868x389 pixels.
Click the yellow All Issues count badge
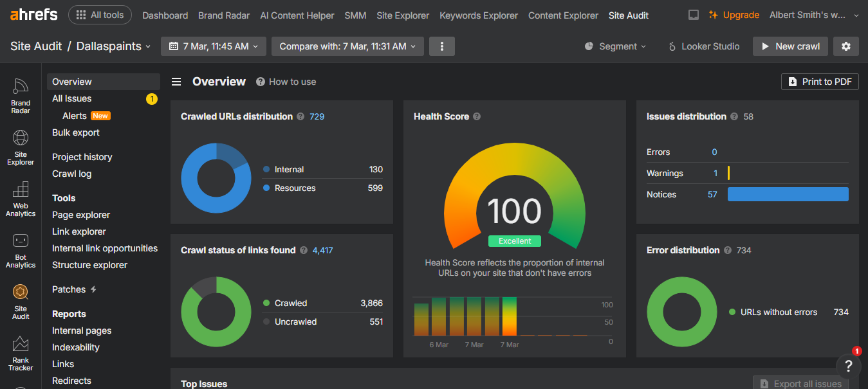click(152, 98)
